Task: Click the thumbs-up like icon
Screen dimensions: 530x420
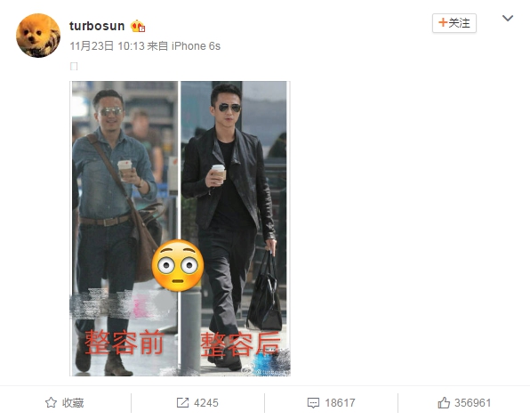Action: 444,402
